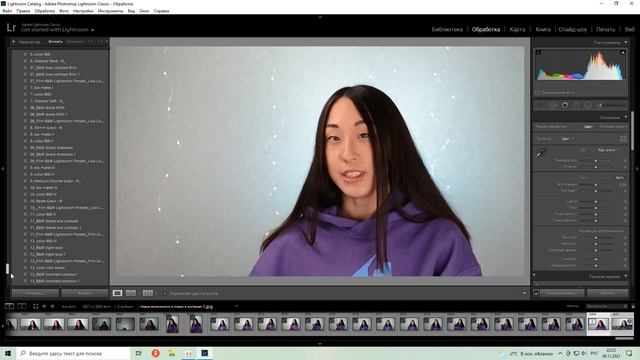The width and height of the screenshot is (640, 360).
Task: Open identity plate dropdown arrow
Action: click(93, 30)
